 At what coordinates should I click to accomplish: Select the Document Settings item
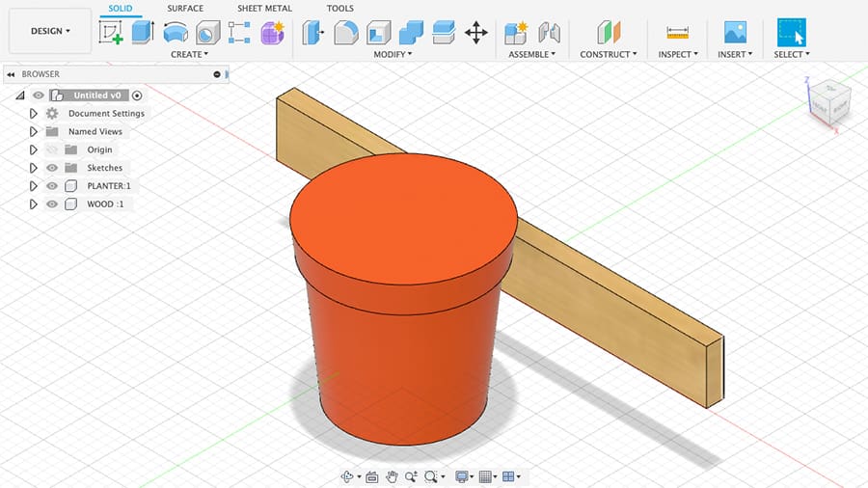106,114
